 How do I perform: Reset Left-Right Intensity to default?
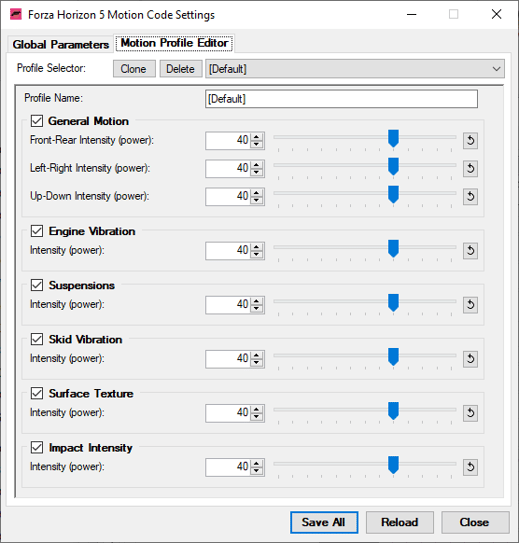[470, 169]
